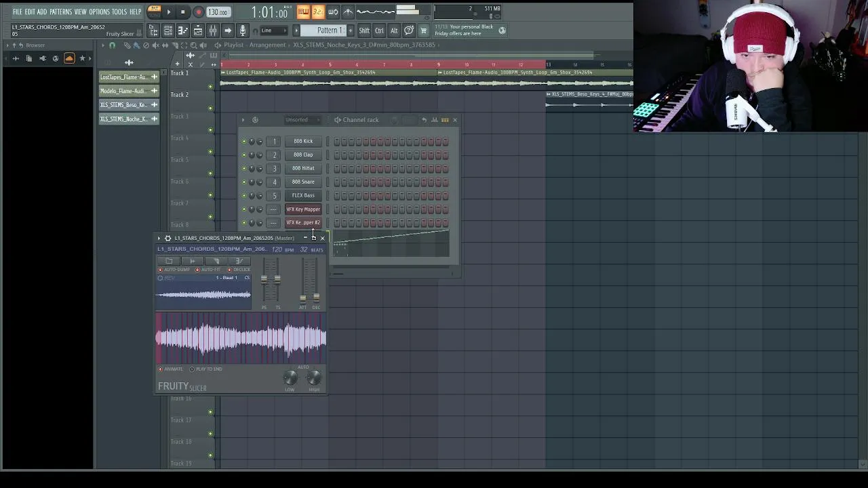Screen dimensions: 868x488
Task: Toggle PAT/SONG playback mode
Action: pos(155,12)
